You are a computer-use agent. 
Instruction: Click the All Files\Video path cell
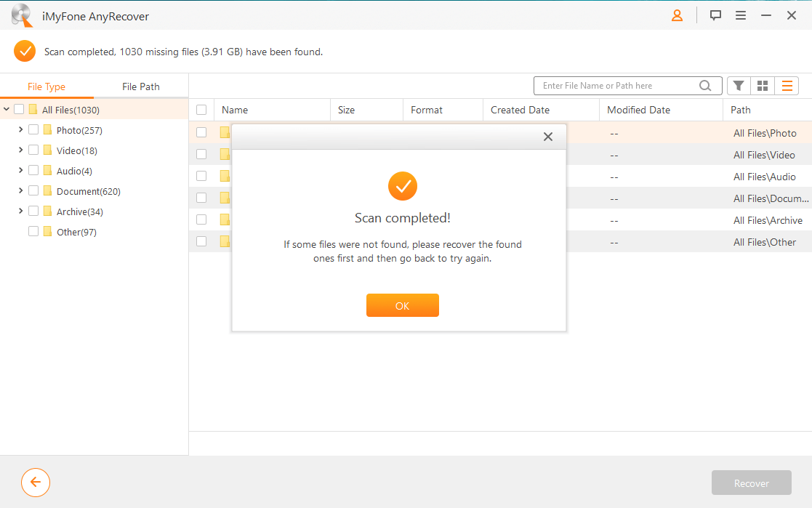(x=764, y=155)
